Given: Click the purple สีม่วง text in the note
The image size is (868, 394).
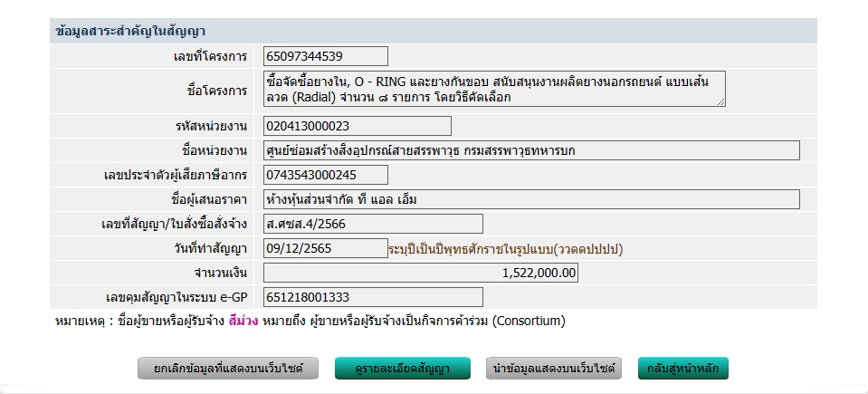Looking at the screenshot, I should pyautogui.click(x=243, y=321).
